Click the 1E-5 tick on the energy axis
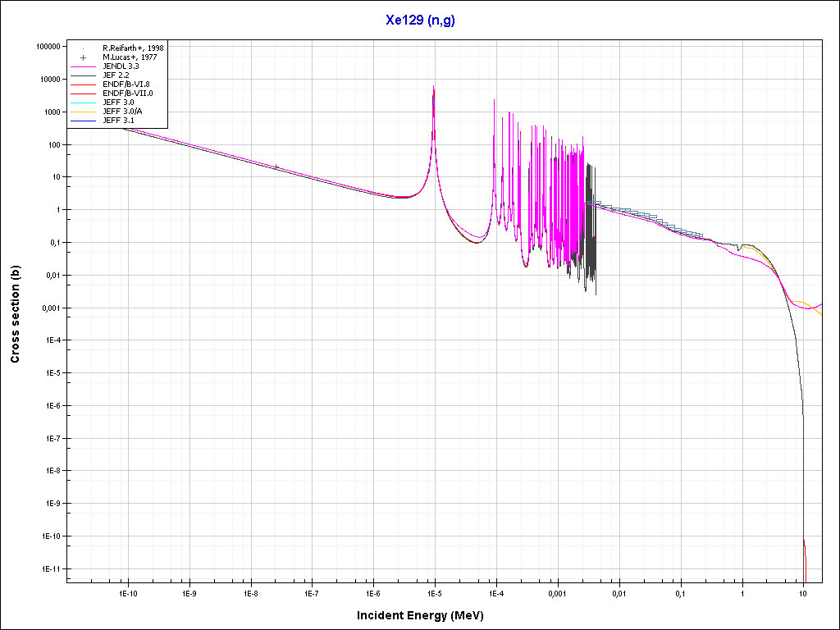The image size is (840, 630). coord(435,592)
